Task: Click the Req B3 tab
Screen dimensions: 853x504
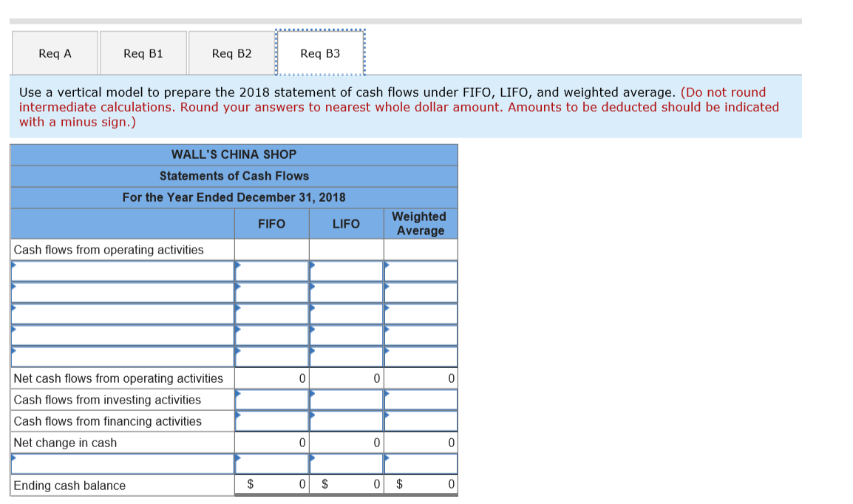Action: [x=320, y=52]
